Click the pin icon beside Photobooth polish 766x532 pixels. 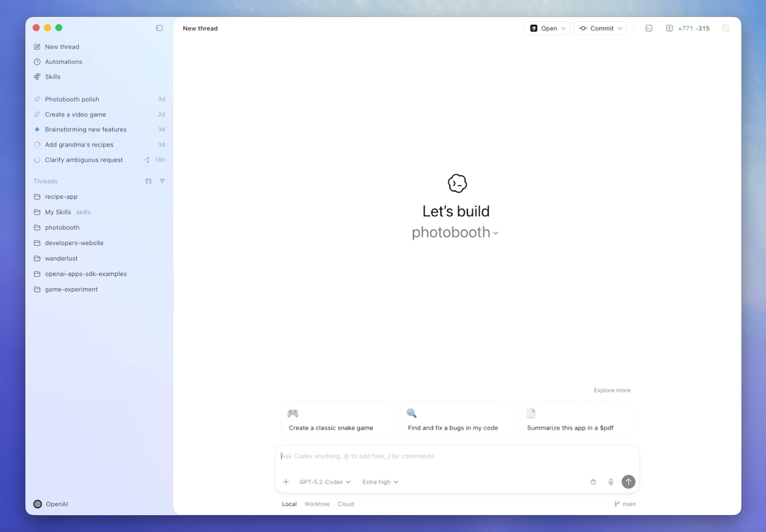[x=37, y=99]
